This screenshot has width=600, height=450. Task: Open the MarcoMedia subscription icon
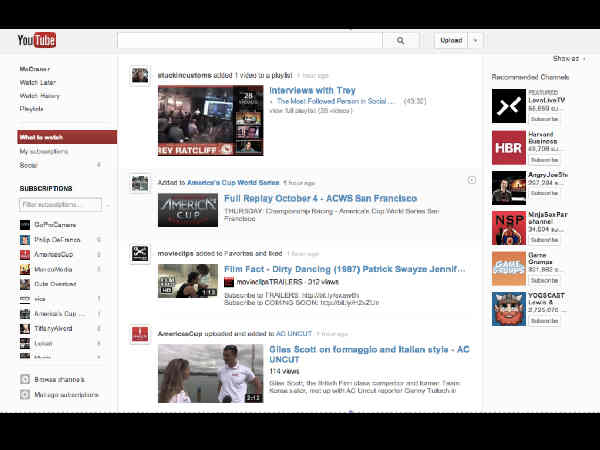point(25,269)
